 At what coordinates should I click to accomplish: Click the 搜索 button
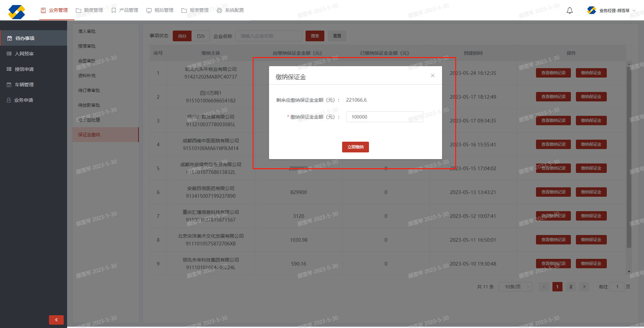(315, 36)
